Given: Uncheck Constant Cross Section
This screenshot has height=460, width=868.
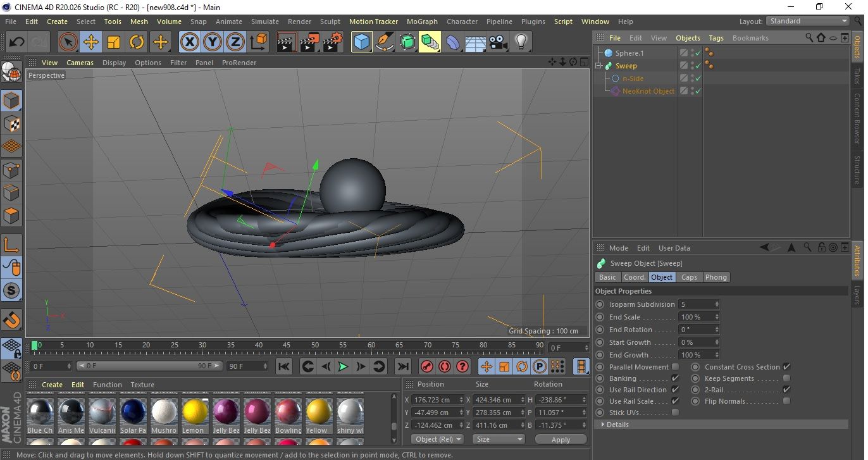Looking at the screenshot, I should 786,367.
